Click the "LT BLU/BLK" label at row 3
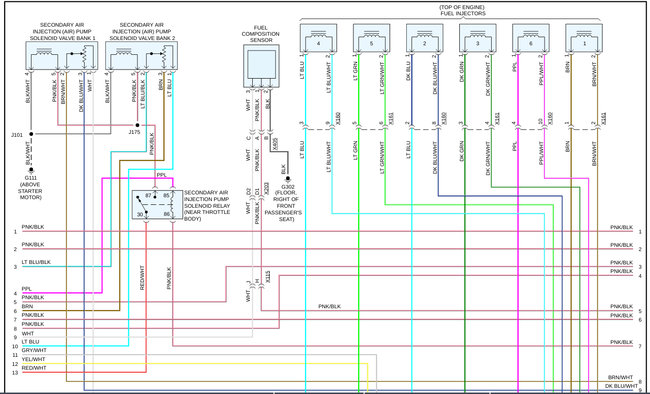 click(x=36, y=262)
